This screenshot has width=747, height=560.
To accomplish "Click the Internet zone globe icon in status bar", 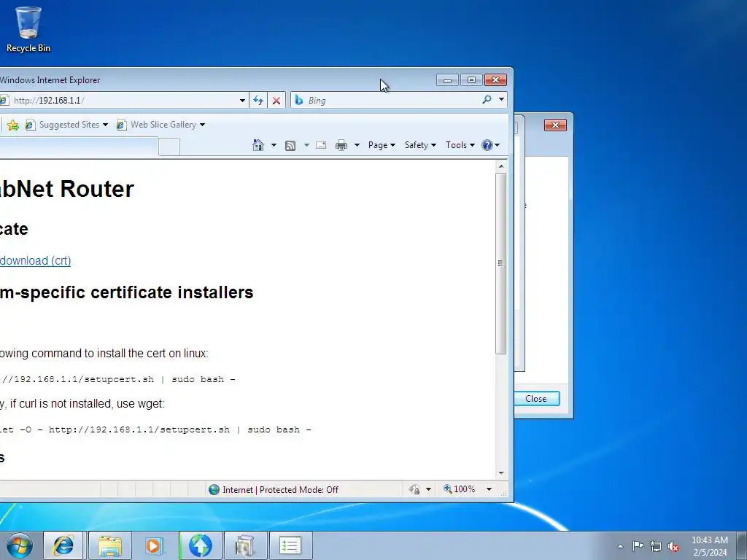I will pos(214,489).
